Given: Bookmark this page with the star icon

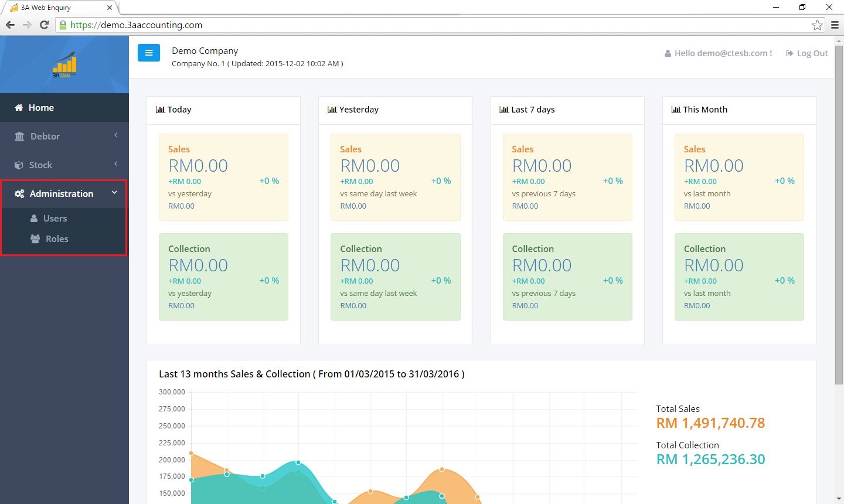Looking at the screenshot, I should pyautogui.click(x=817, y=25).
